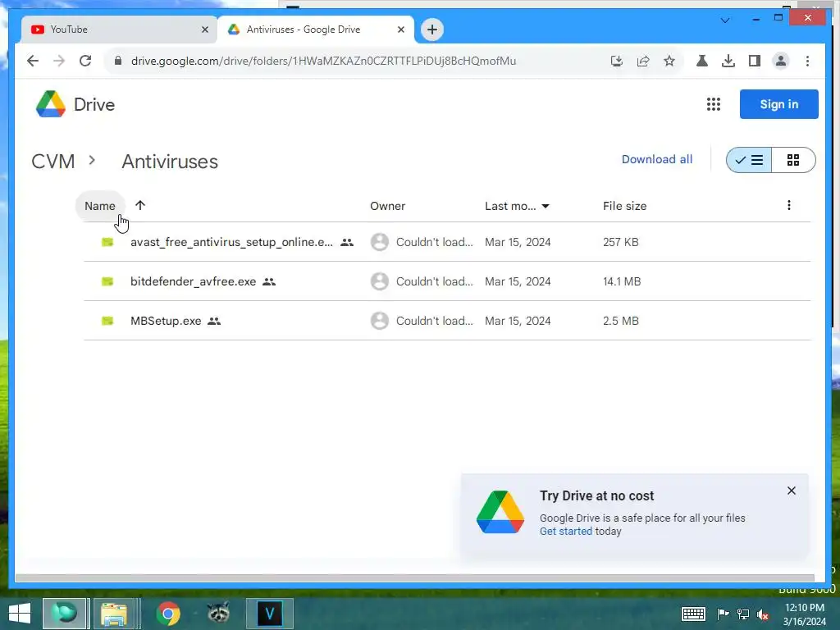Click the shared icon beside bitdefender_avfree.exe
The width and height of the screenshot is (840, 630).
(269, 281)
